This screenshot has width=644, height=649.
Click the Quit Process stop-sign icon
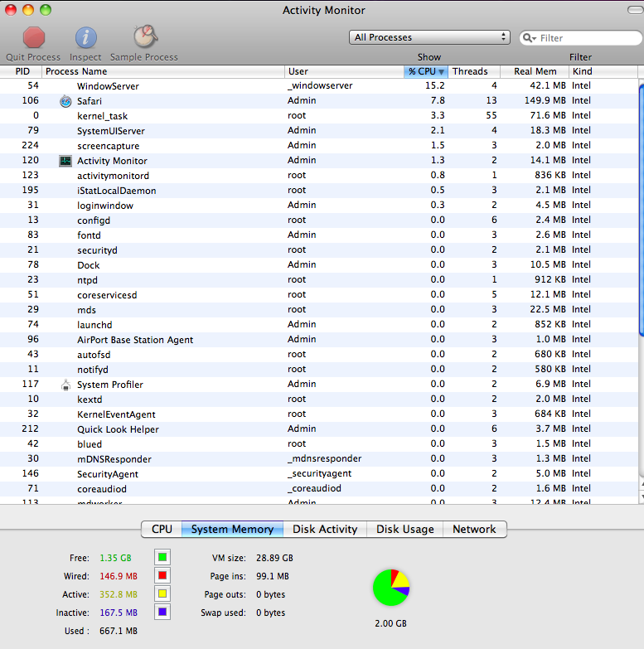point(33,37)
